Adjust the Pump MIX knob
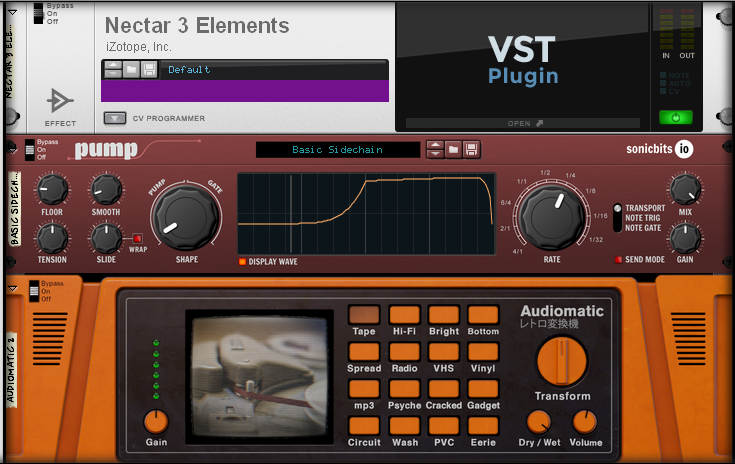Viewport: 735px width, 464px height. (685, 189)
